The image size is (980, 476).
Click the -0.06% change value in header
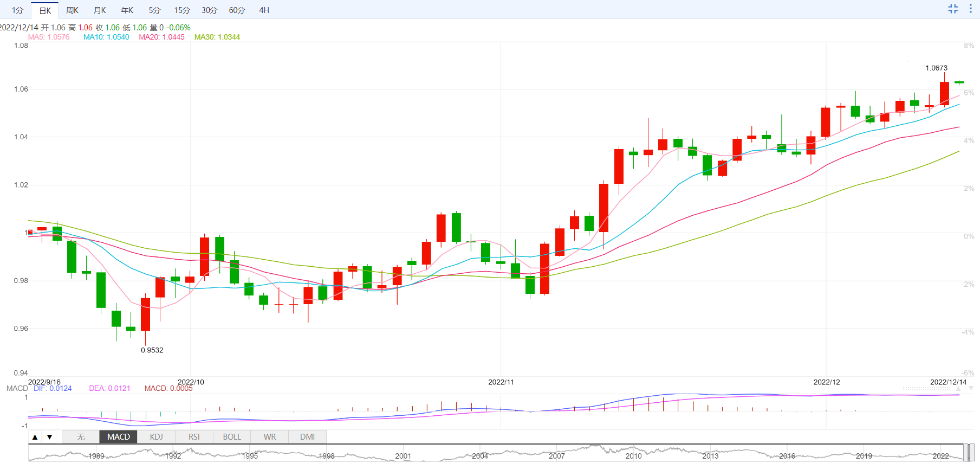(x=179, y=28)
